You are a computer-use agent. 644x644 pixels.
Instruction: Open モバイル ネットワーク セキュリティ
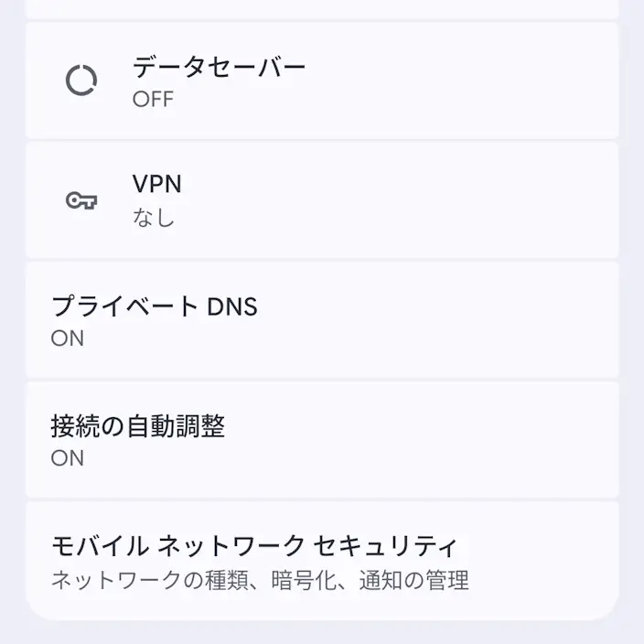[x=322, y=561]
